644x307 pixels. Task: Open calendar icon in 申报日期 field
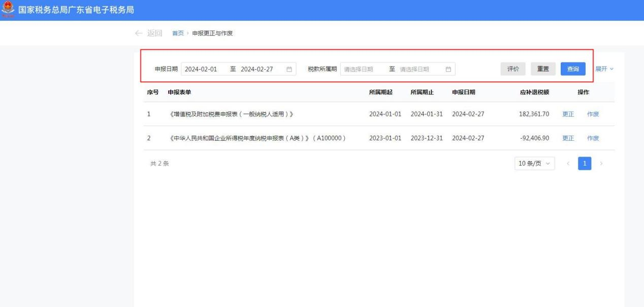tap(289, 69)
